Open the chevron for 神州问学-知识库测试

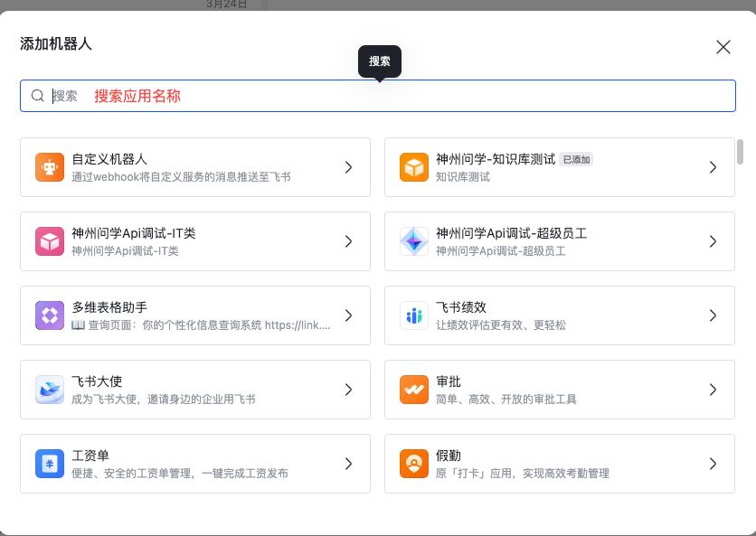713,167
